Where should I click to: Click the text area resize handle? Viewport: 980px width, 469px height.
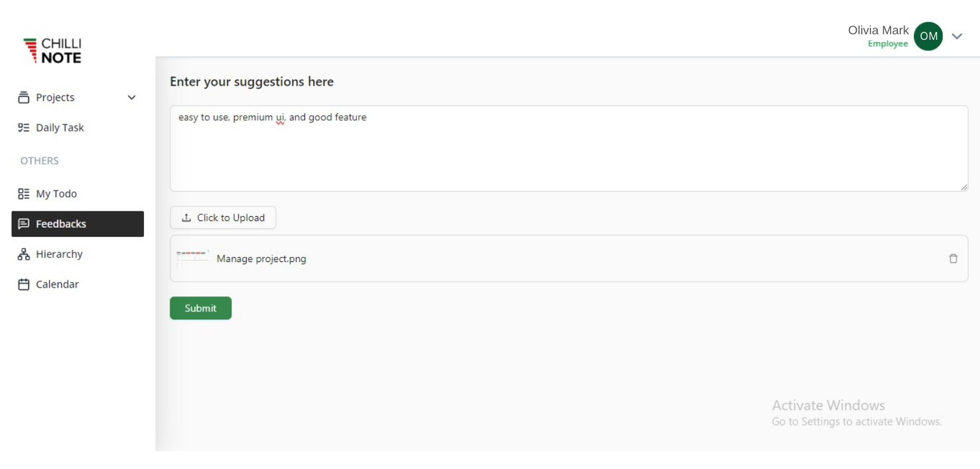[963, 187]
